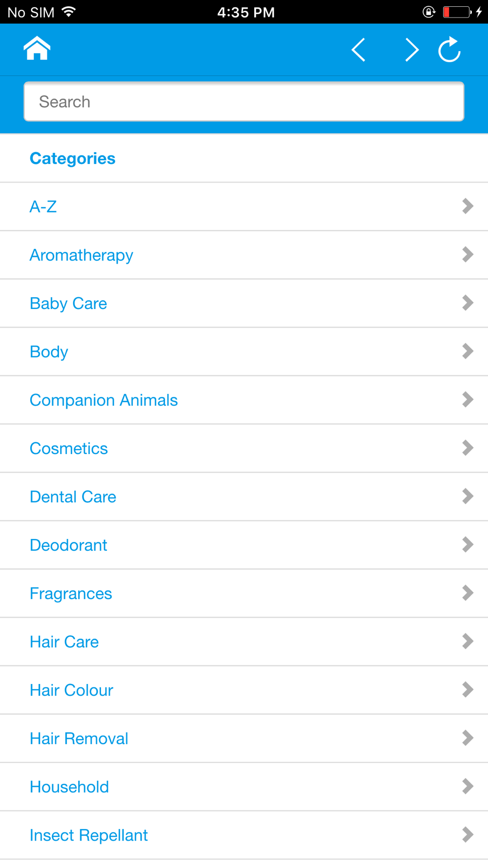Open the Hair Colour category
This screenshot has width=488, height=868.
click(x=71, y=690)
